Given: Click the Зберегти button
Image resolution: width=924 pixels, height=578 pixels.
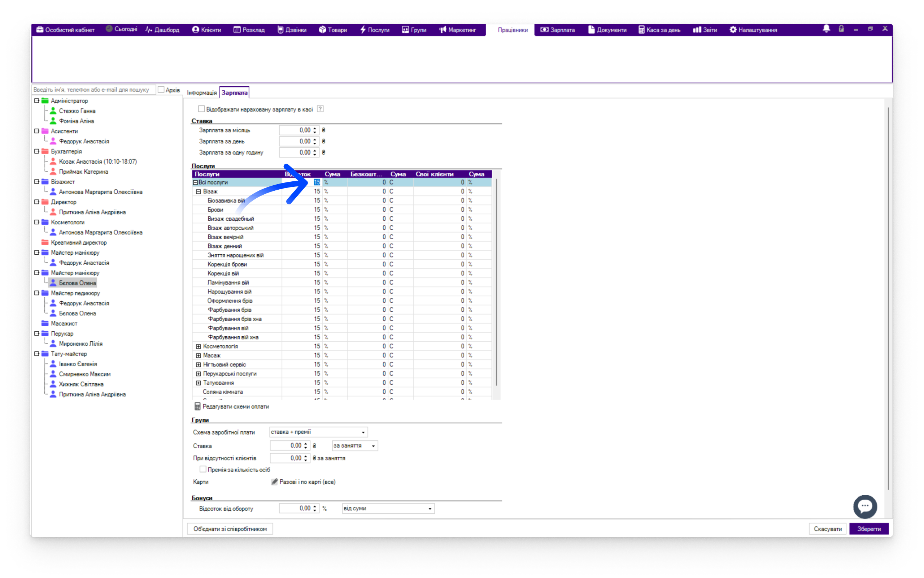Looking at the screenshot, I should click(x=869, y=529).
